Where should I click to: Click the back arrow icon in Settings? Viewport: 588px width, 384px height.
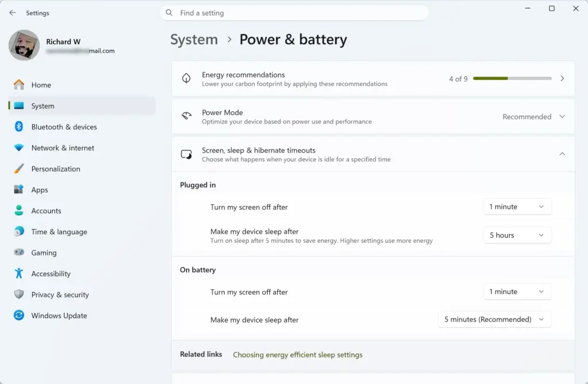[x=13, y=13]
